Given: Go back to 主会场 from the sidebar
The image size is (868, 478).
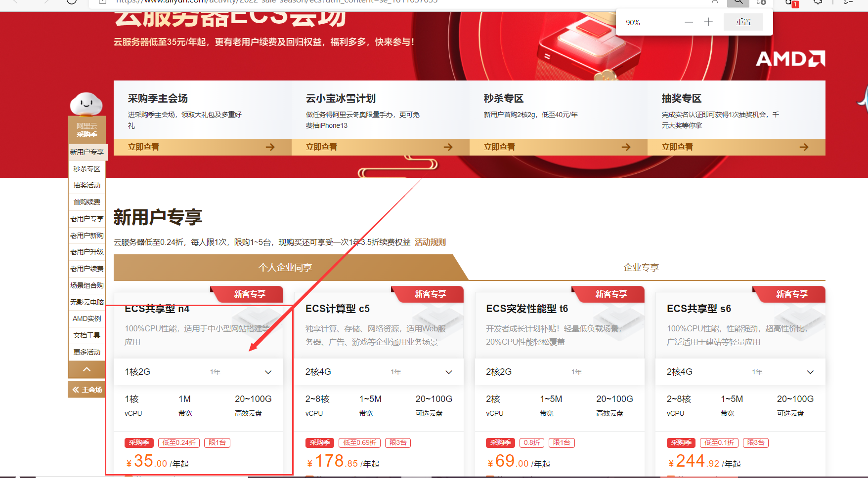Looking at the screenshot, I should (87, 390).
